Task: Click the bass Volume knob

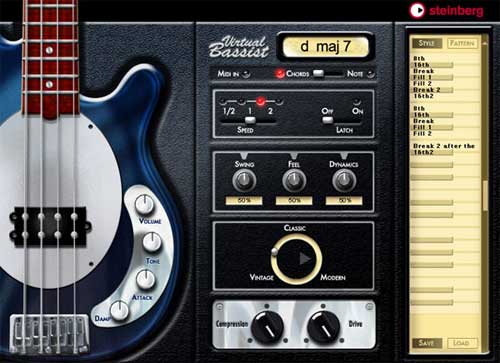Action: 144,204
